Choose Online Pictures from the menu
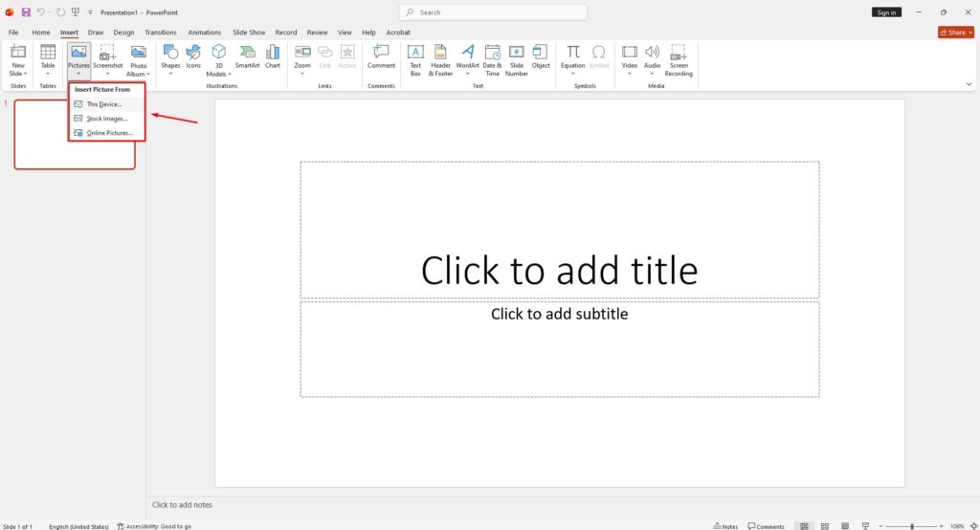The height and width of the screenshot is (530, 980). click(106, 133)
